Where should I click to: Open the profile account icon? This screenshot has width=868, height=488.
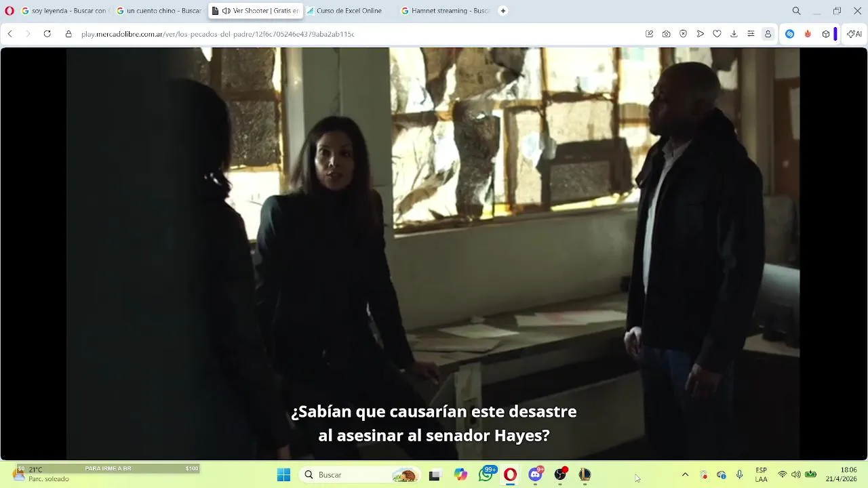click(x=768, y=34)
